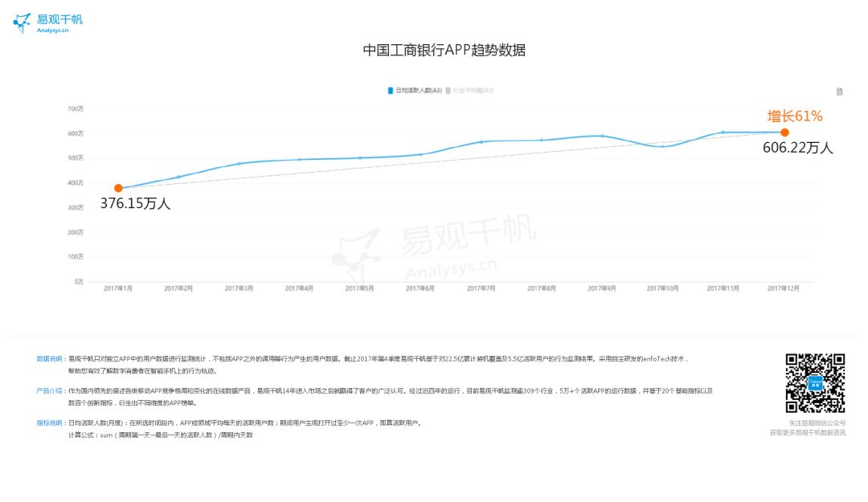Click the 376.15万人 value label
The width and height of the screenshot is (868, 502).
coord(135,203)
